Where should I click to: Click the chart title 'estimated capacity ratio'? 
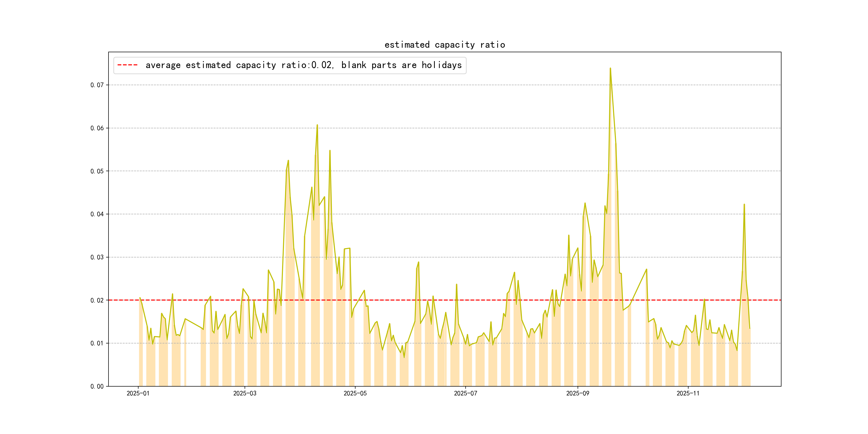coord(444,45)
